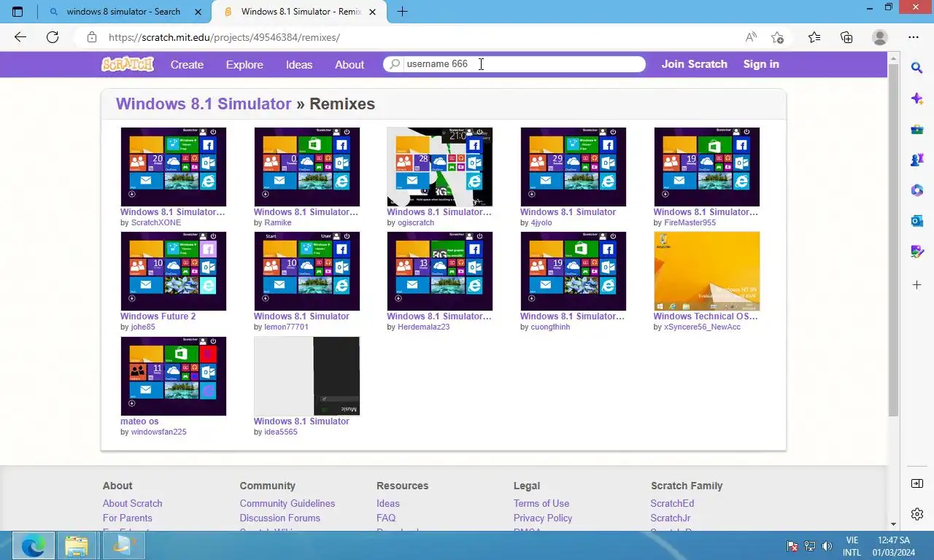Go back with the browser back arrow
This screenshot has width=934, height=560.
[x=20, y=37]
